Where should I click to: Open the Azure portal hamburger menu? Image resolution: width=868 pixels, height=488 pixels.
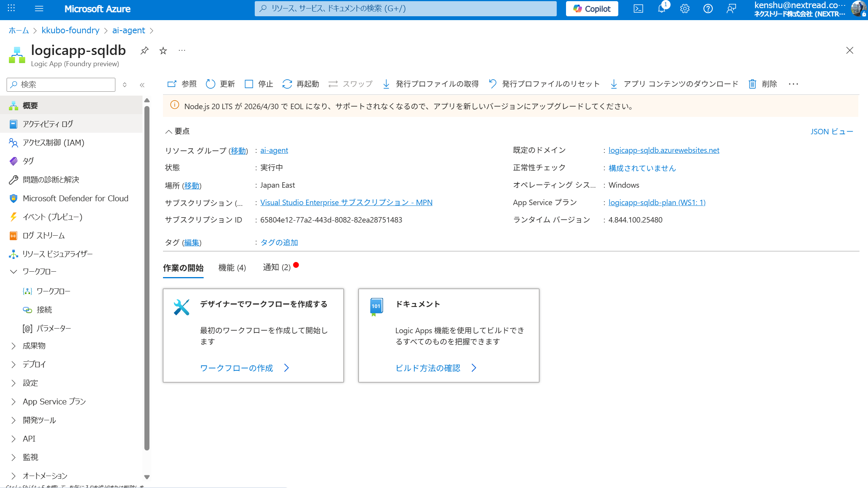click(x=39, y=9)
